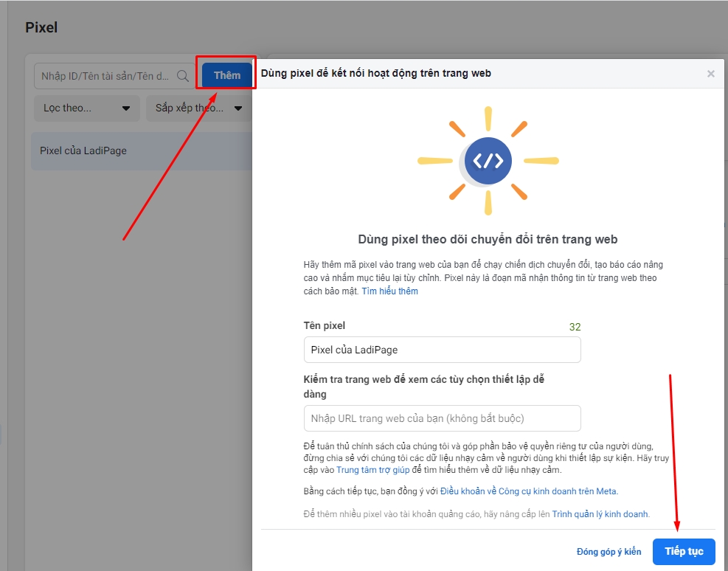Click Đóng góp ý kiến button
The height and width of the screenshot is (571, 728).
[609, 552]
